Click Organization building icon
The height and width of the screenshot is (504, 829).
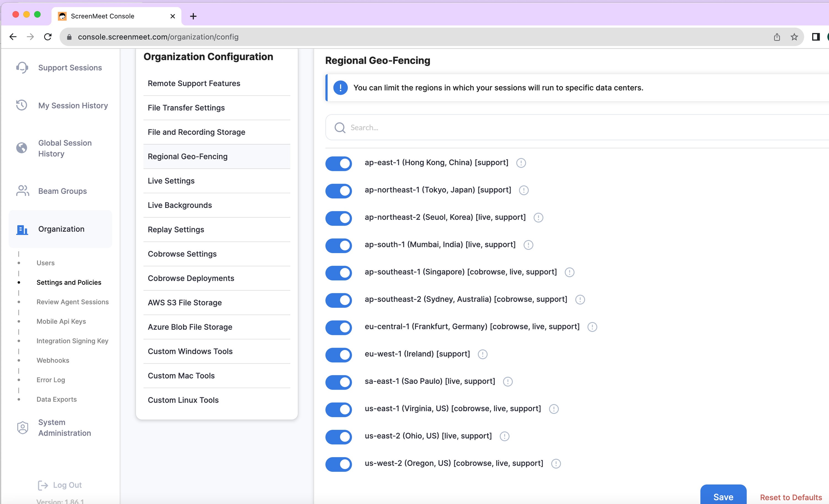(x=22, y=229)
